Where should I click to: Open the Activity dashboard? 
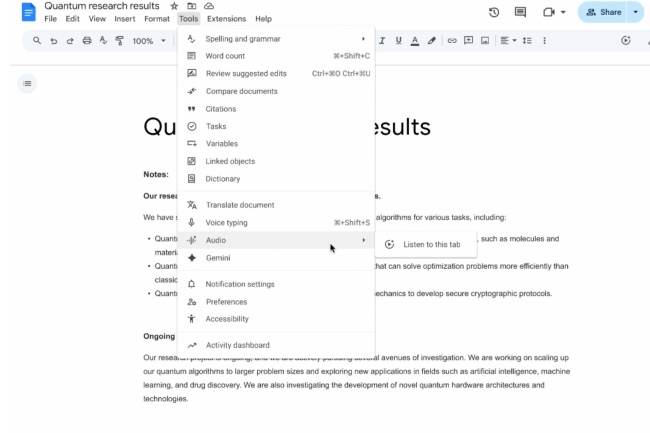276,345
